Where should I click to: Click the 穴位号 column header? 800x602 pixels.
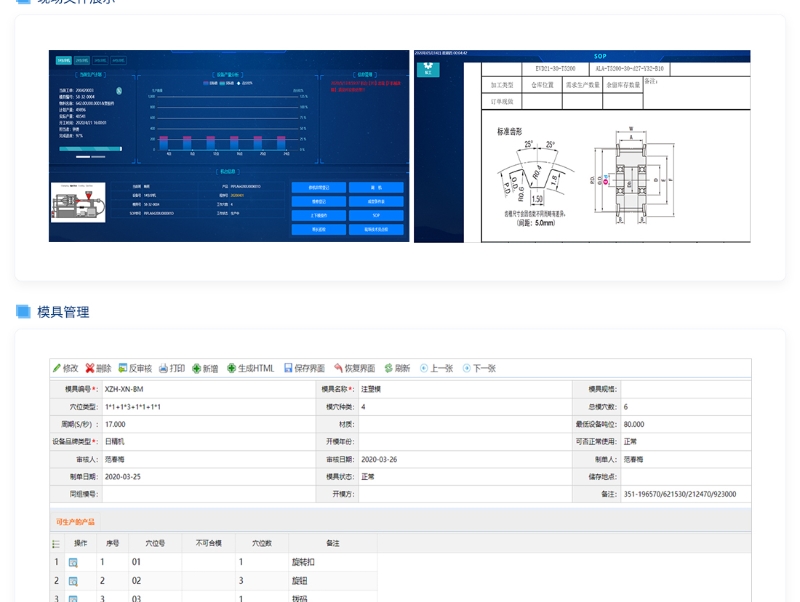pyautogui.click(x=155, y=543)
